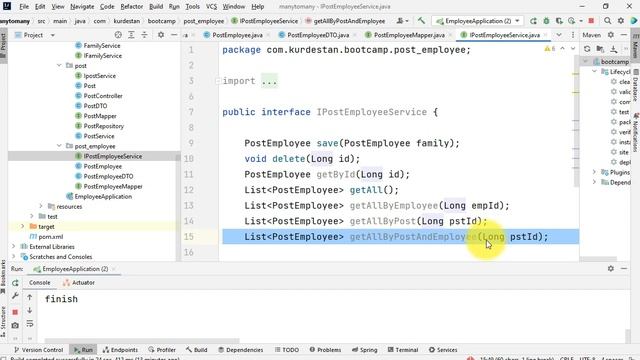Select pom.xml in project tree
The image size is (640, 360).
[50, 237]
